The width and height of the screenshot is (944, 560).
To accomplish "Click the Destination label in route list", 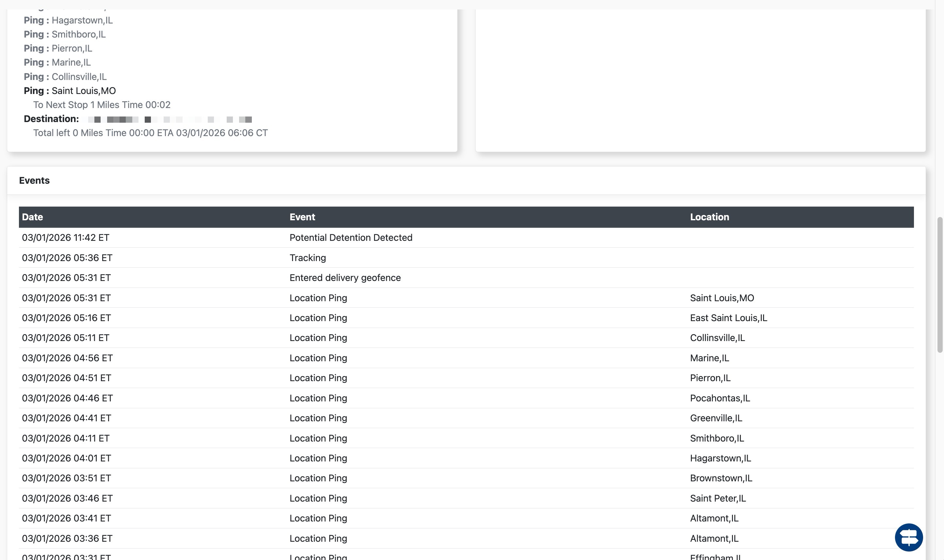I will (51, 119).
